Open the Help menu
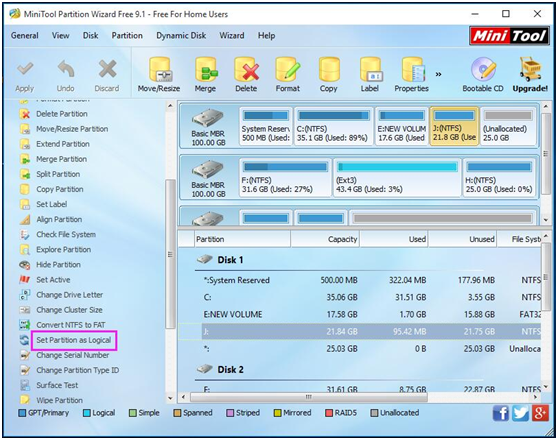Viewport: 558px width, 440px height. click(x=267, y=36)
